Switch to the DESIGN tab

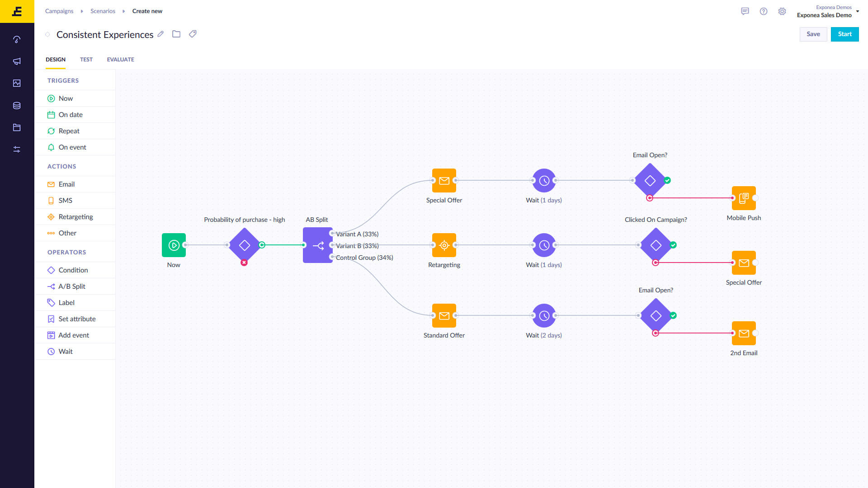[x=56, y=60]
